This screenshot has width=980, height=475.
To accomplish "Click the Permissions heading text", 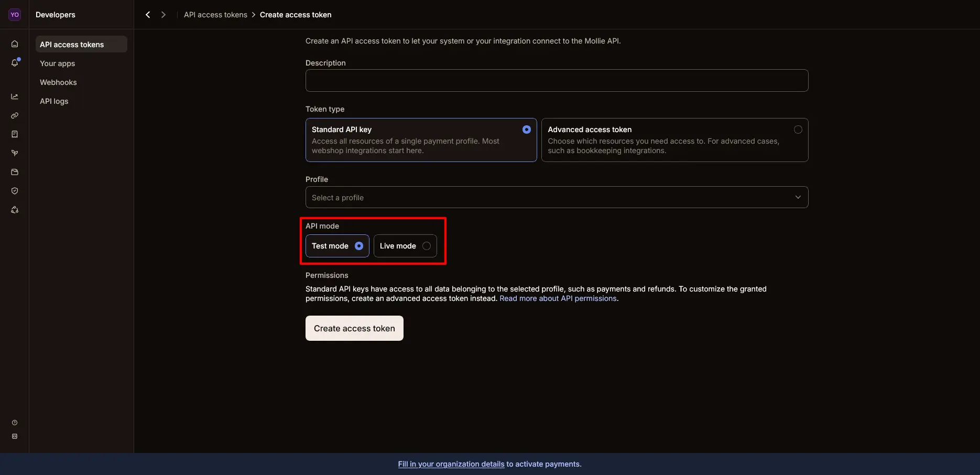I will pos(327,275).
